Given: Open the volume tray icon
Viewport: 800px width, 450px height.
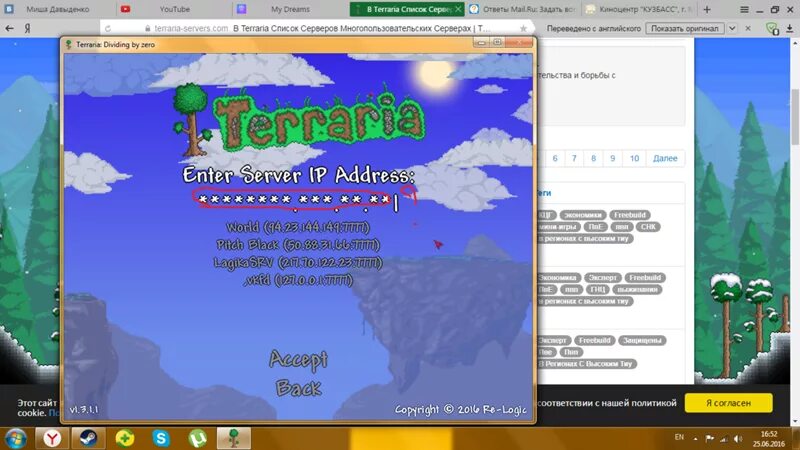Looking at the screenshot, I should [x=738, y=438].
